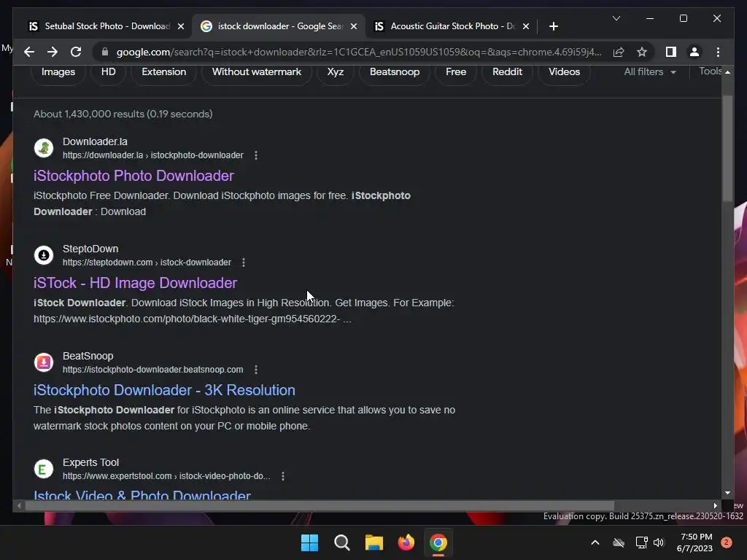Click the SteptoDown site favicon
Viewport: 747px width, 560px height.
point(43,255)
